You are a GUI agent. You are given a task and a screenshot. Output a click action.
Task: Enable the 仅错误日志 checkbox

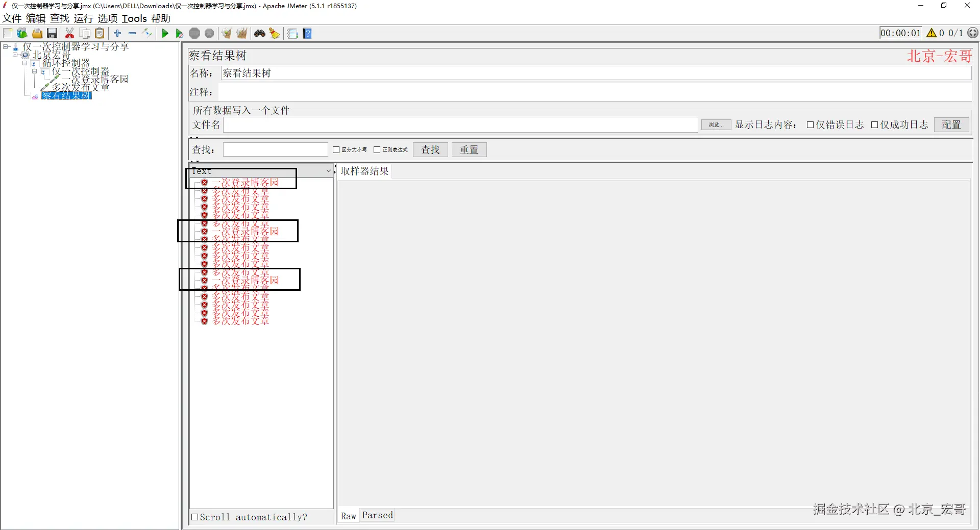tap(810, 125)
